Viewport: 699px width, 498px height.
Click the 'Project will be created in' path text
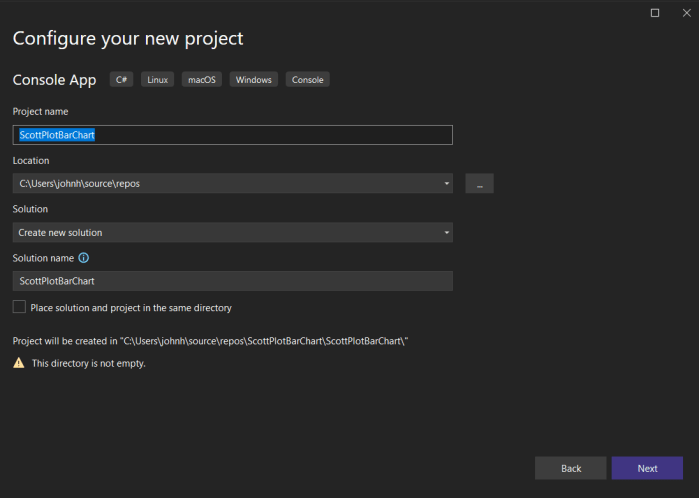pyautogui.click(x=210, y=341)
